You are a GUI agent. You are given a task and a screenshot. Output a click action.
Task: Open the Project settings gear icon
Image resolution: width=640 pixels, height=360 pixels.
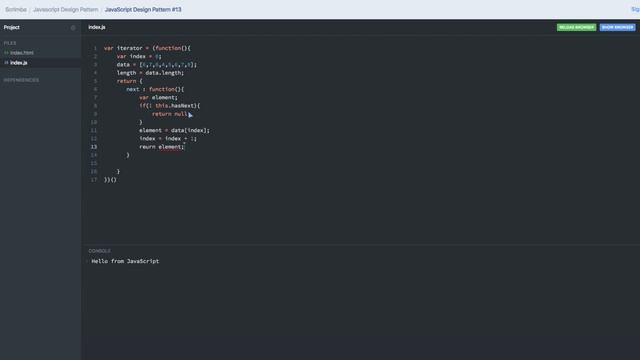point(73,28)
